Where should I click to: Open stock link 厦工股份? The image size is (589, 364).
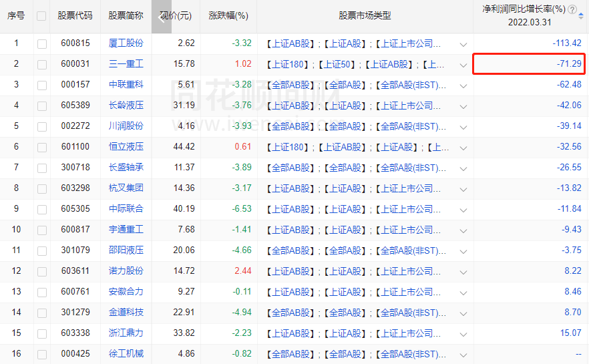coord(126,43)
